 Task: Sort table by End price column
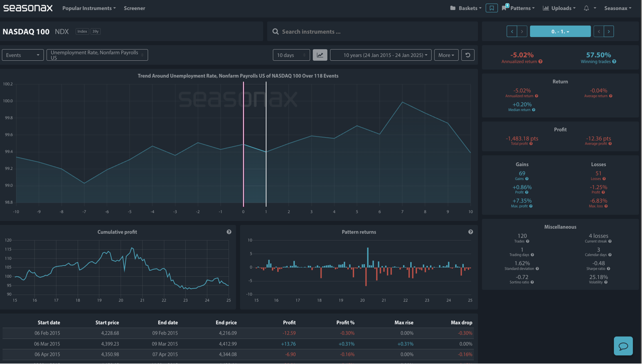pos(226,323)
